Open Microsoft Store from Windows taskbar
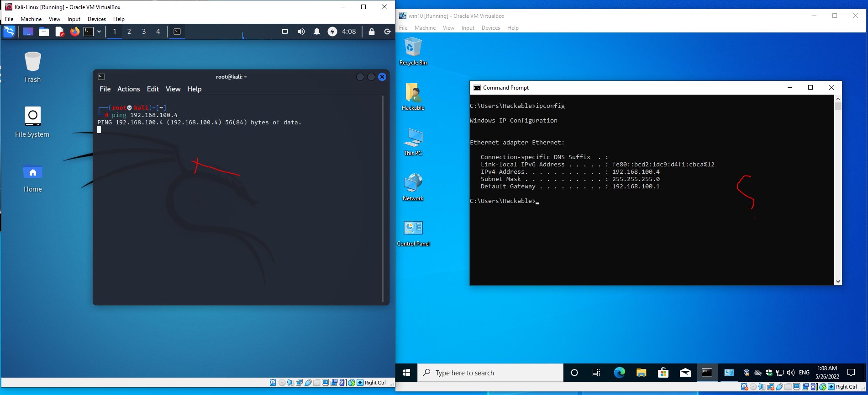 pyautogui.click(x=663, y=373)
